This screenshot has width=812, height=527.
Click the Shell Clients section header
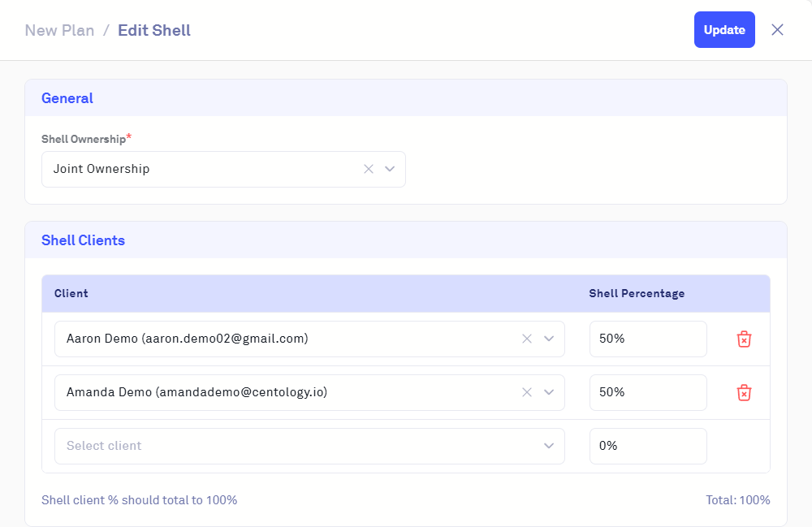(83, 240)
